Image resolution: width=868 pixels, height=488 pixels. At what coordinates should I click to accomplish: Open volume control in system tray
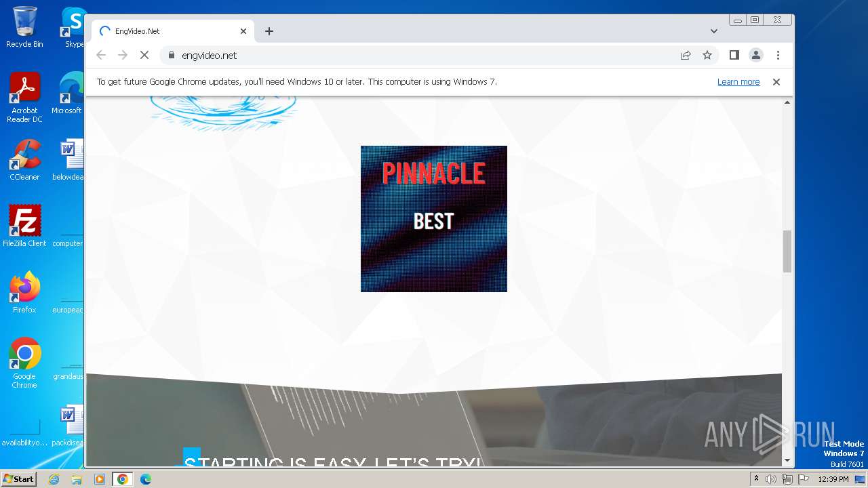(x=771, y=479)
